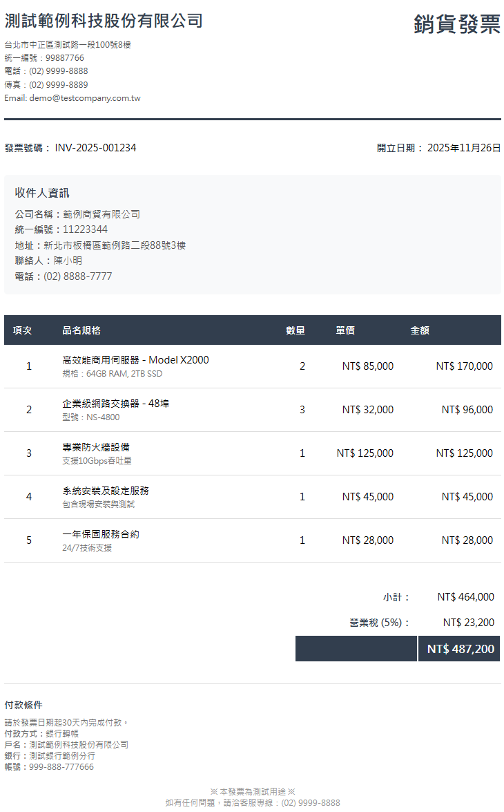Image resolution: width=504 pixels, height=812 pixels.
Task: Click the 品名規格 column header
Action: pos(81,330)
